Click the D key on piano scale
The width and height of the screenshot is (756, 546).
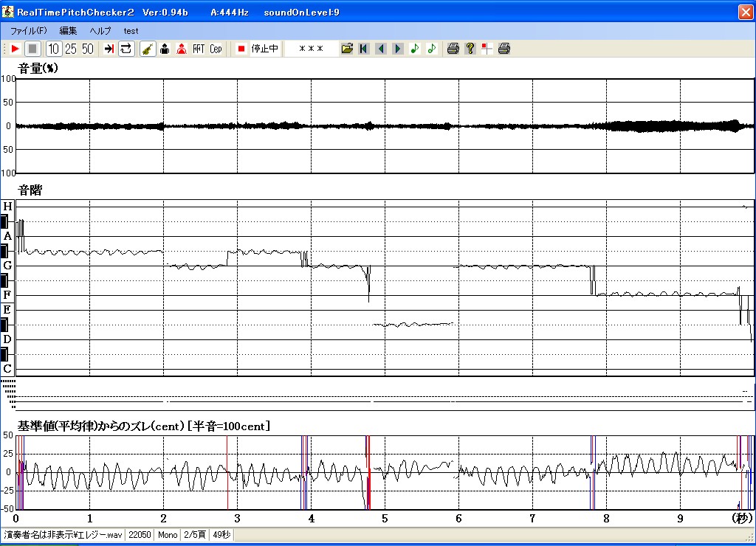point(7,339)
